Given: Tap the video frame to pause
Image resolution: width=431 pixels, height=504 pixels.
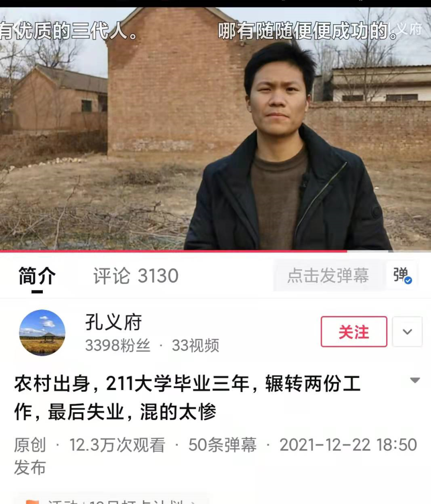Looking at the screenshot, I should (215, 129).
